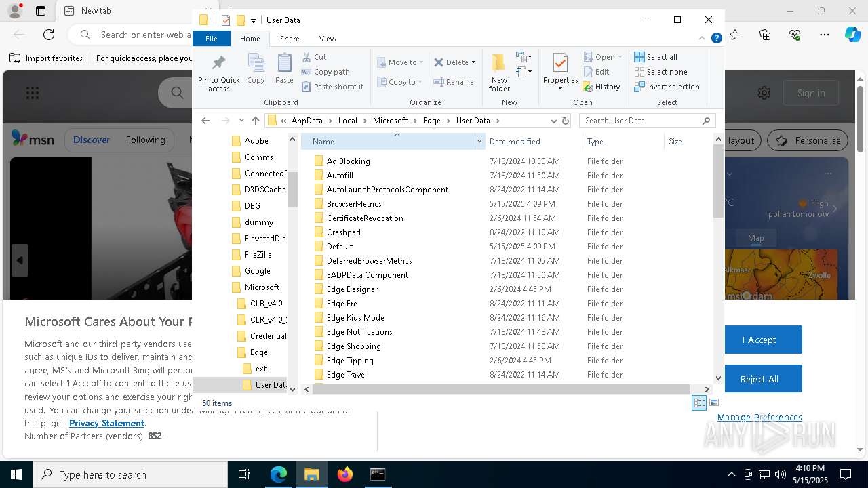Open the File menu tab
Screen dimensions: 868x488
point(212,39)
